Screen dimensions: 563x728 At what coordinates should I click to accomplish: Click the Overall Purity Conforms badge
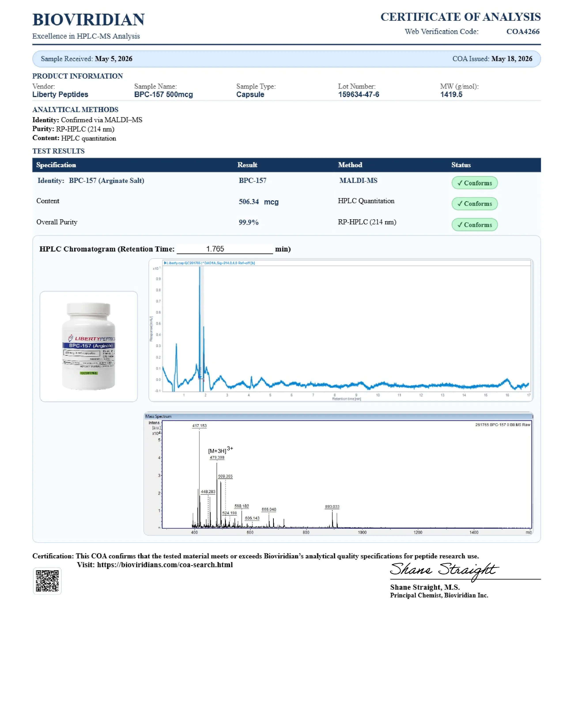point(475,225)
